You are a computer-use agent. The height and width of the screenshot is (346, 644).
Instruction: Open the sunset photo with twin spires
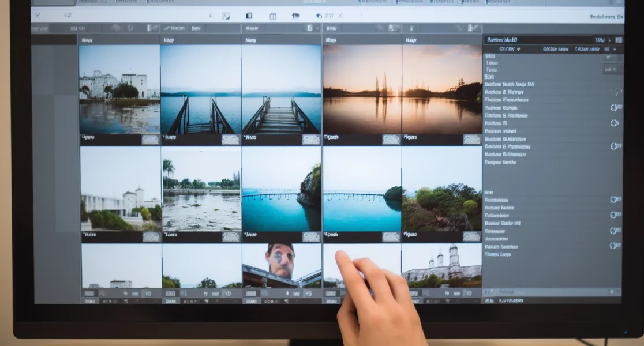click(362, 89)
